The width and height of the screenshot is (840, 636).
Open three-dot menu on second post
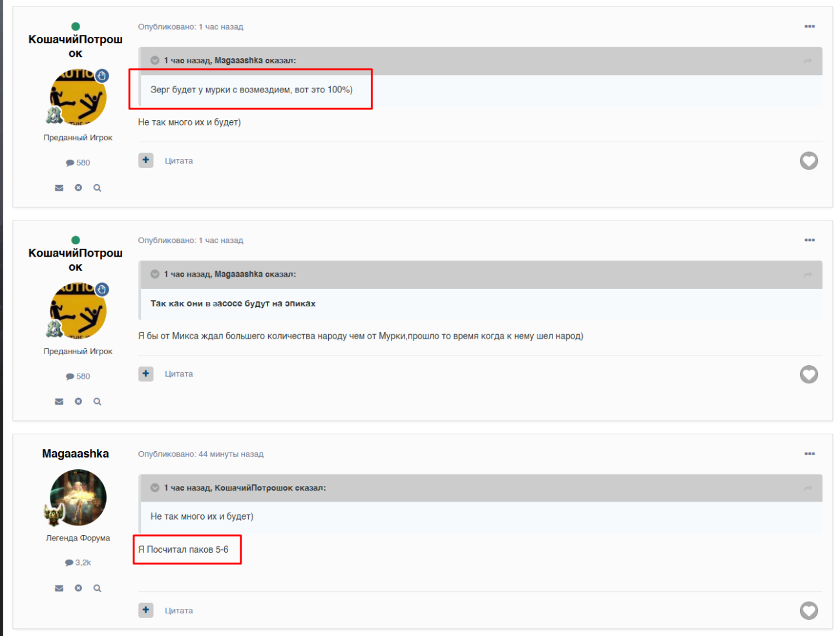click(809, 240)
